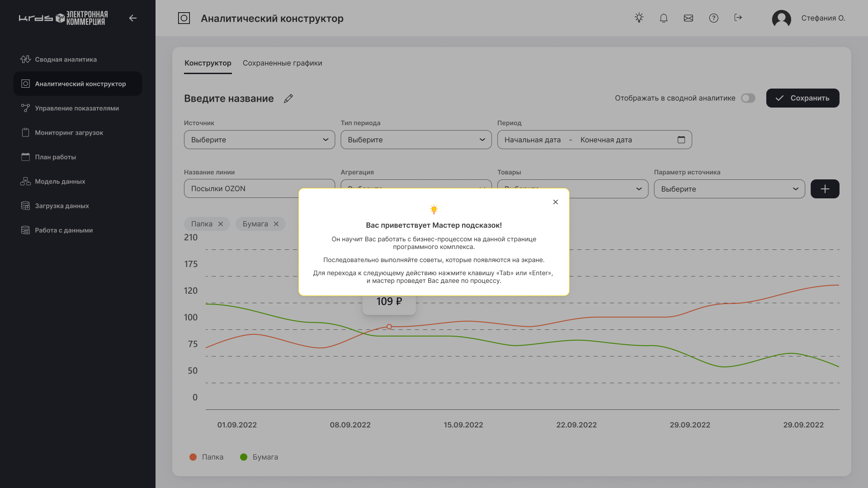Screen dimensions: 868x488
Task: Open the mail envelope icon
Action: pyautogui.click(x=689, y=18)
